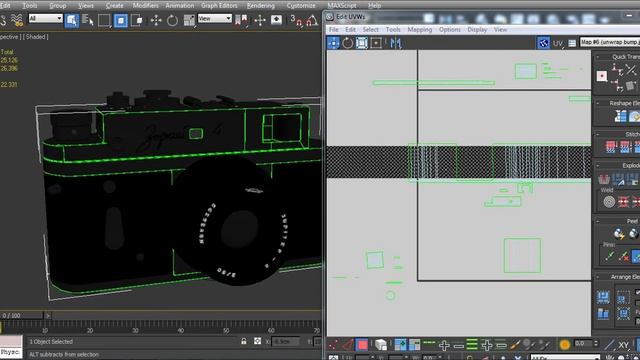Enable Vertex sub-object mode in UV editor

click(333, 345)
